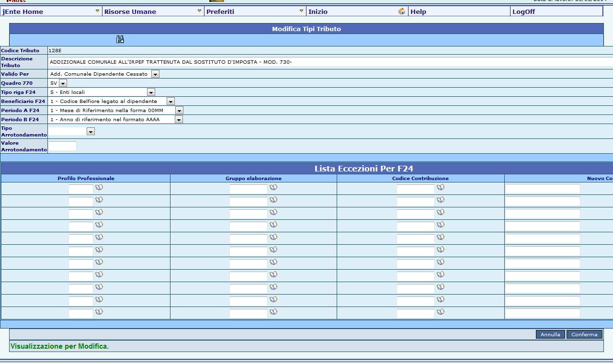Open lookup book icon in fourth Codice Contribuzione row

point(441,225)
